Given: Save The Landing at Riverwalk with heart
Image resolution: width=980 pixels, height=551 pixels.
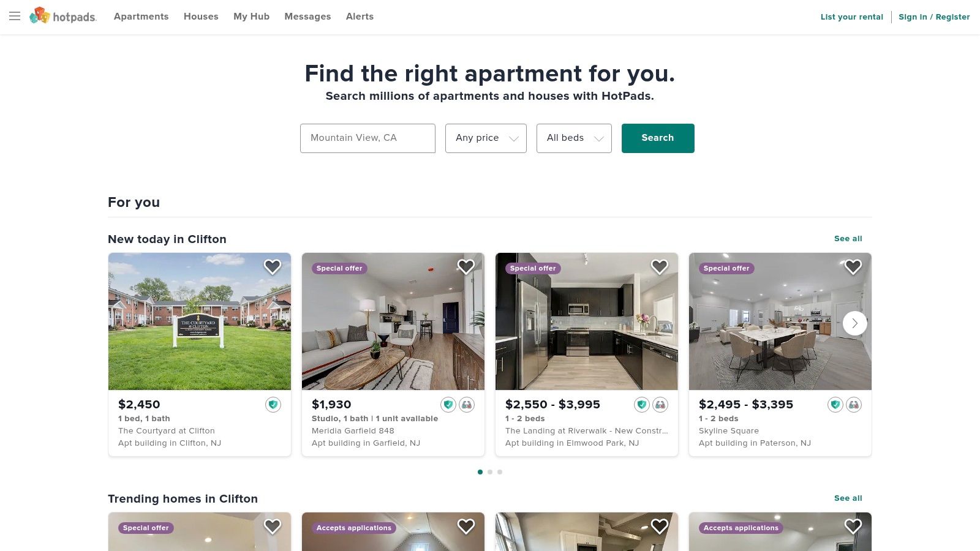Looking at the screenshot, I should pyautogui.click(x=660, y=267).
